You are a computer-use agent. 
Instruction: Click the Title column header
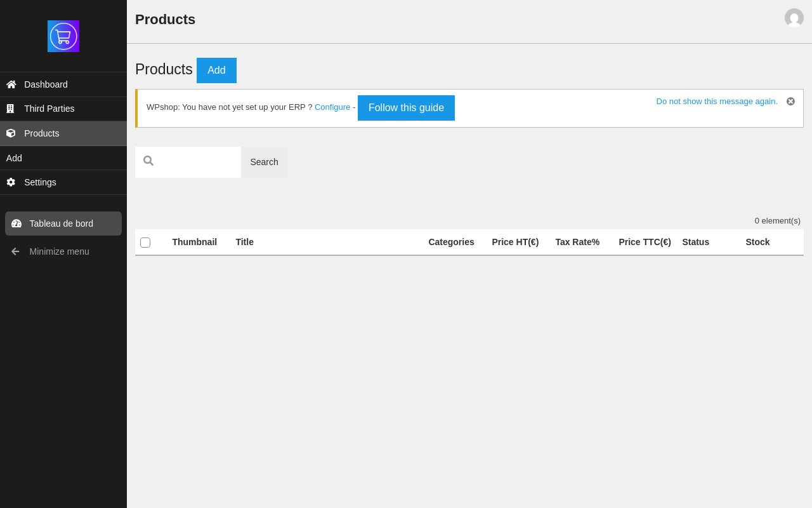[245, 242]
